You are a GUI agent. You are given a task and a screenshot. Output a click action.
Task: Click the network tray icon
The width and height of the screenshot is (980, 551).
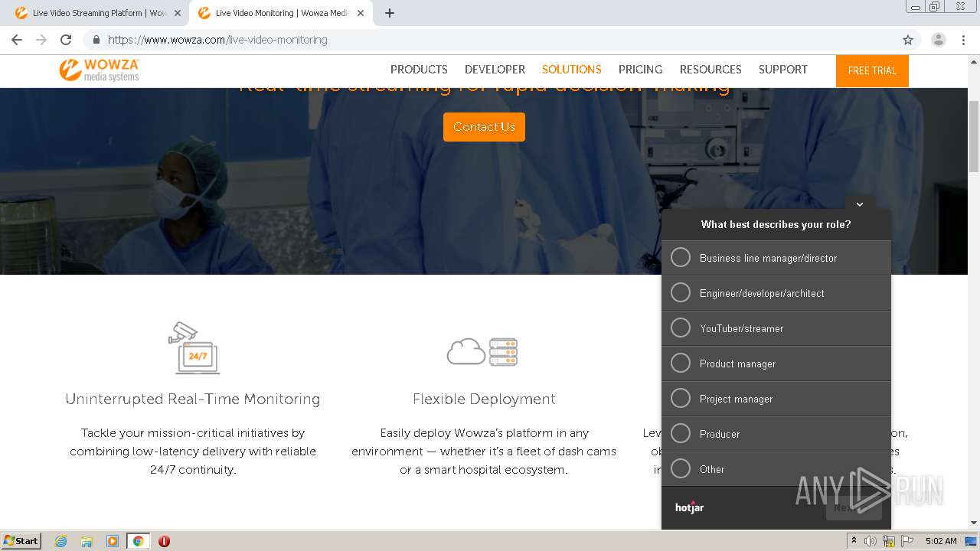pyautogui.click(x=889, y=541)
